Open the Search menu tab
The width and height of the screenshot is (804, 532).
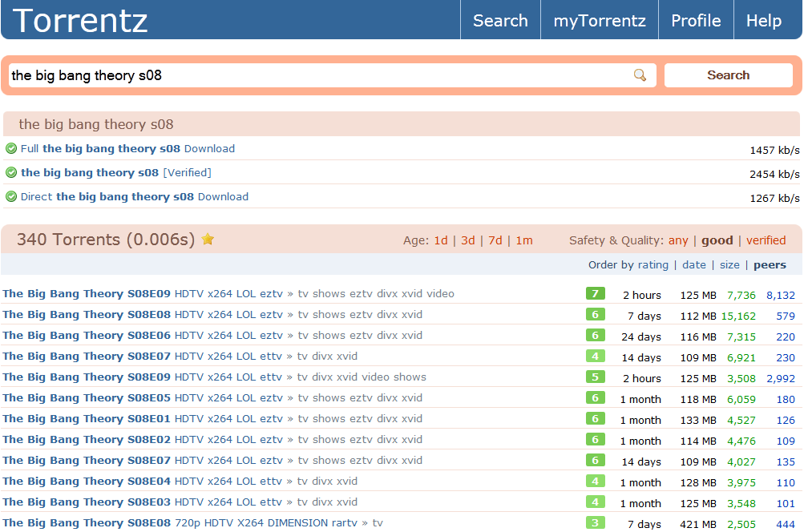point(500,21)
